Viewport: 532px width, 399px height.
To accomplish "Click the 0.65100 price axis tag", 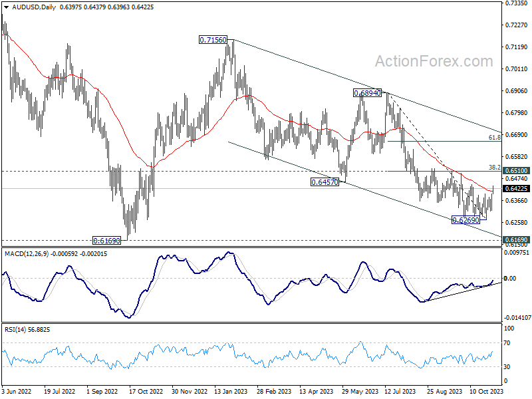I will tap(517, 171).
